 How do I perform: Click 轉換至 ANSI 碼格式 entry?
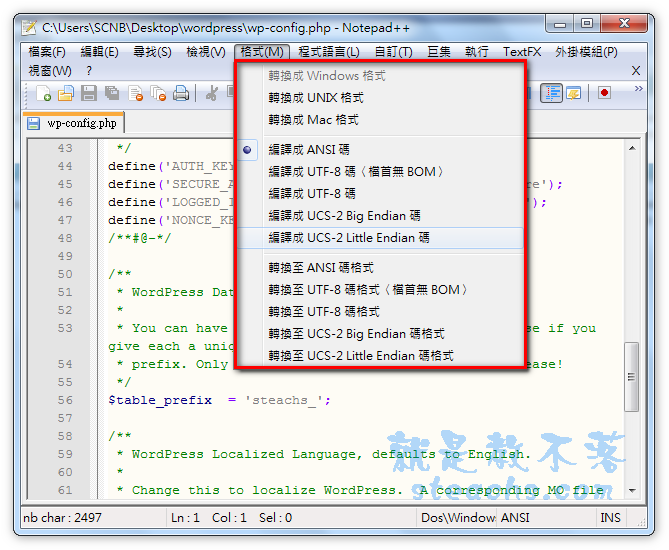point(321,267)
